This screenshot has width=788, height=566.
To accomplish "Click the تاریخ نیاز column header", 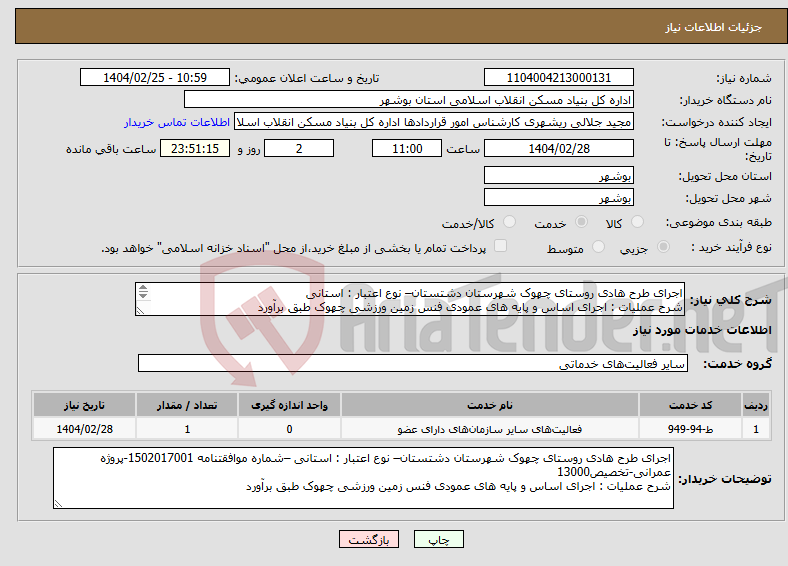I will pyautogui.click(x=84, y=405).
